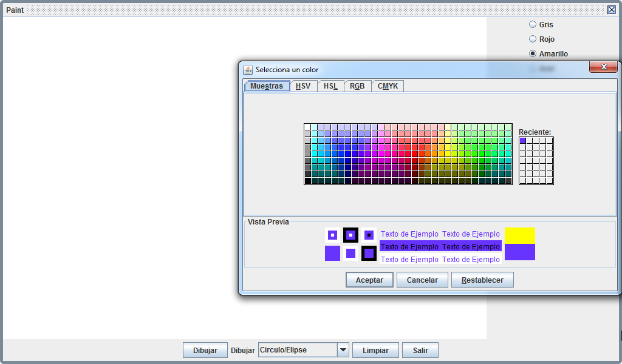Click the Java coffee cup icon in dialog title bar

[x=247, y=69]
